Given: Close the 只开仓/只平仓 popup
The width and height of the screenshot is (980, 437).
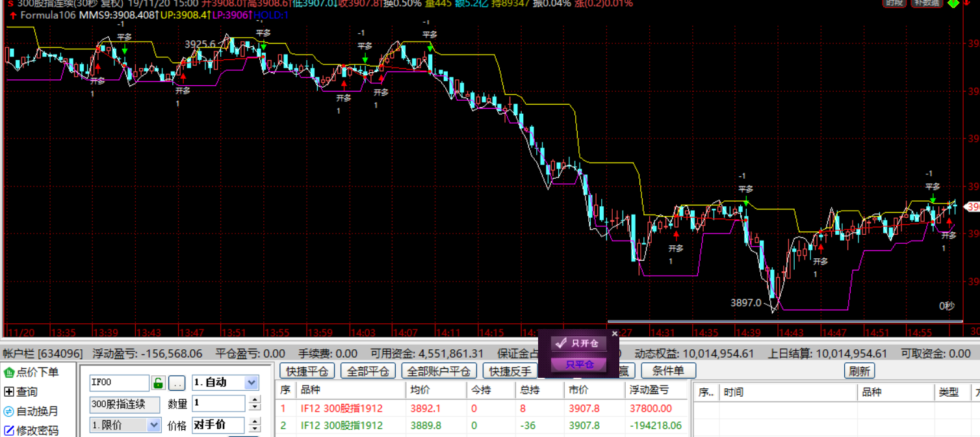Looking at the screenshot, I should 614,334.
